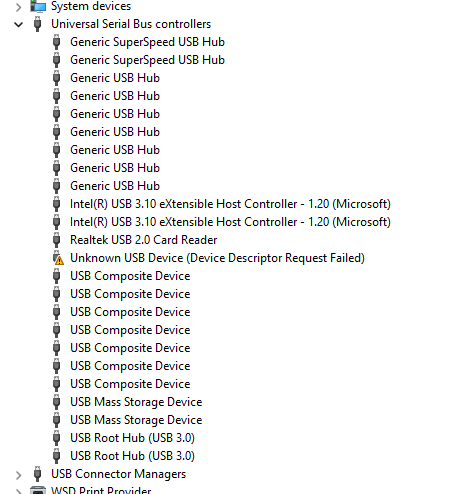Click the USB plug icon beside Realtek Card Reader
Screen dimensions: 463x494
point(57,240)
